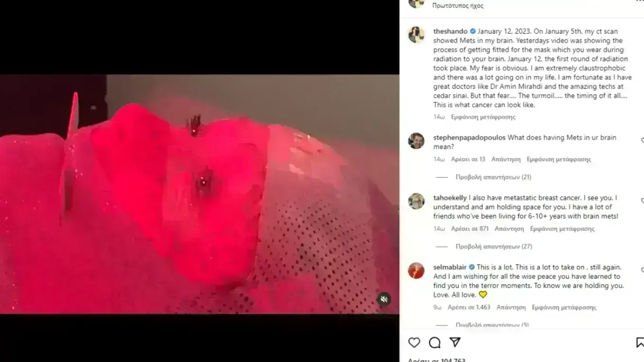
Task: Open theshando profile picture beside the caption
Action: pyautogui.click(x=416, y=35)
